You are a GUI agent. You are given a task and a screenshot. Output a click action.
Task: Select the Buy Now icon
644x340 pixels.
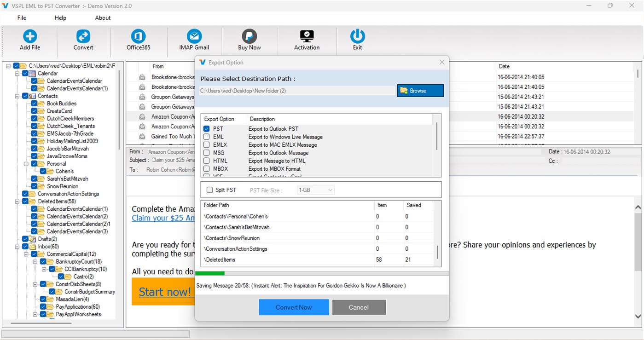[249, 40]
